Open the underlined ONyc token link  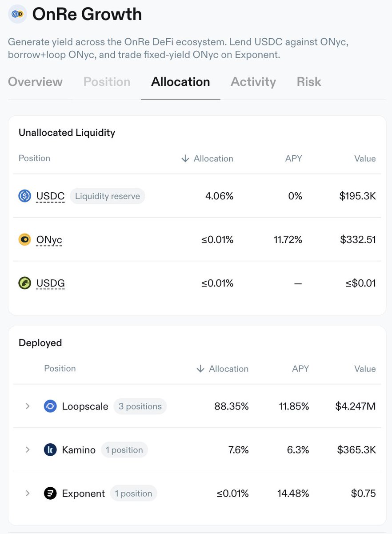coord(49,240)
